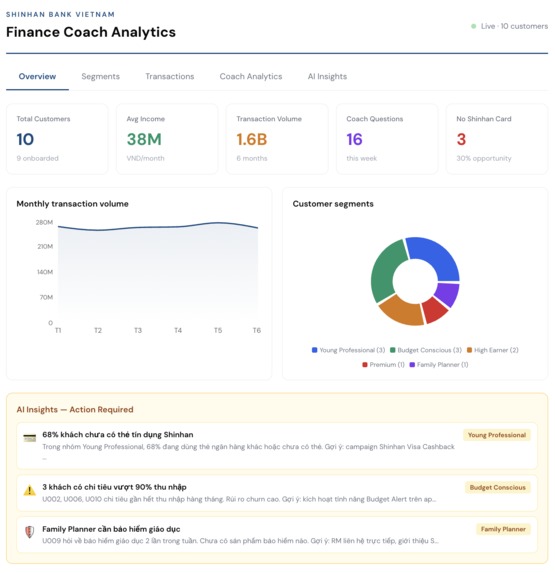Click the 'High Earner (2)' legend label
Image resolution: width=555 pixels, height=573 pixels.
click(496, 350)
